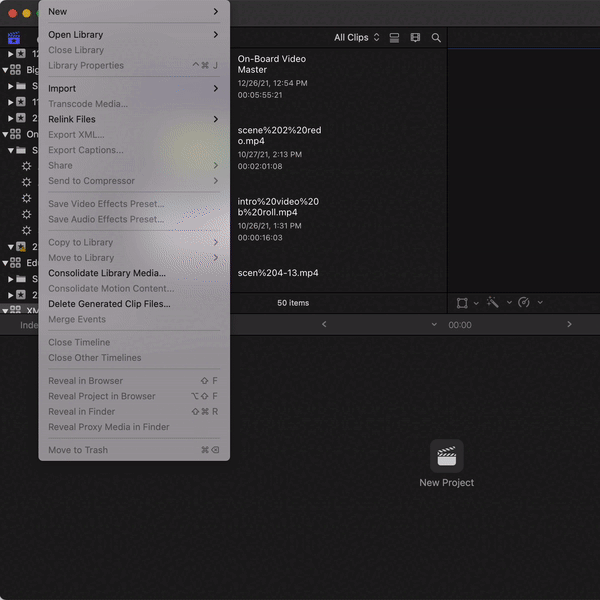This screenshot has width=600, height=600.
Task: Collapse the XM library disclosure triangle
Action: (x=5, y=310)
